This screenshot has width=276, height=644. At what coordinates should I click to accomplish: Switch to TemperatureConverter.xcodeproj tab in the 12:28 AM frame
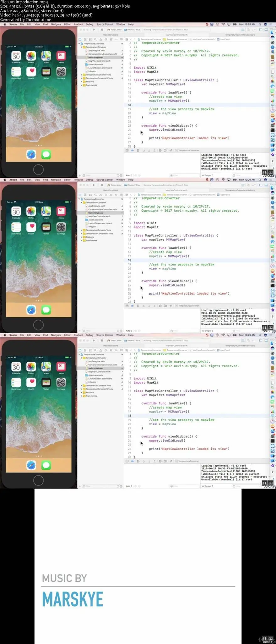tap(240, 35)
